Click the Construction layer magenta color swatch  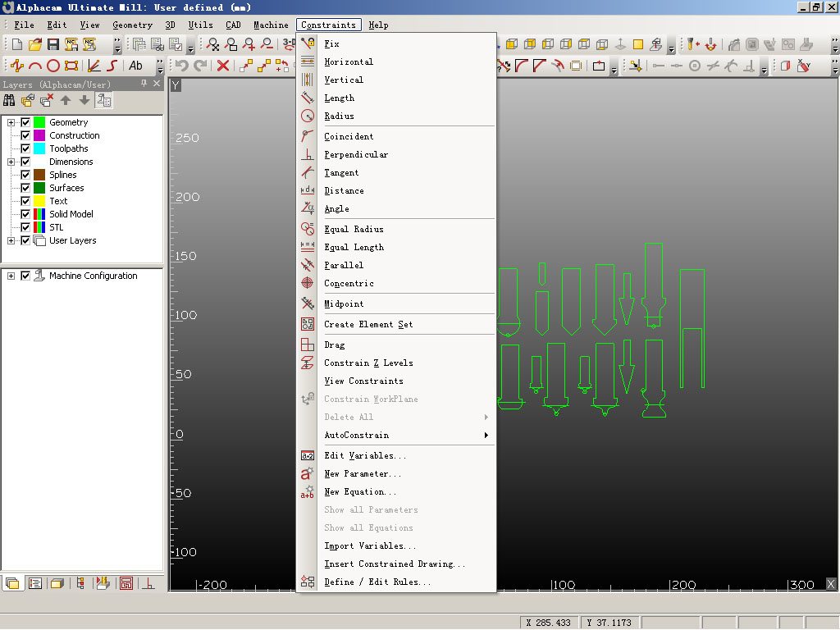pos(39,135)
